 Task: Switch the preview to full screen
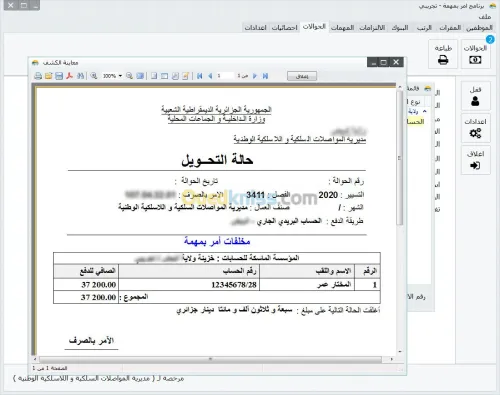pos(140,76)
